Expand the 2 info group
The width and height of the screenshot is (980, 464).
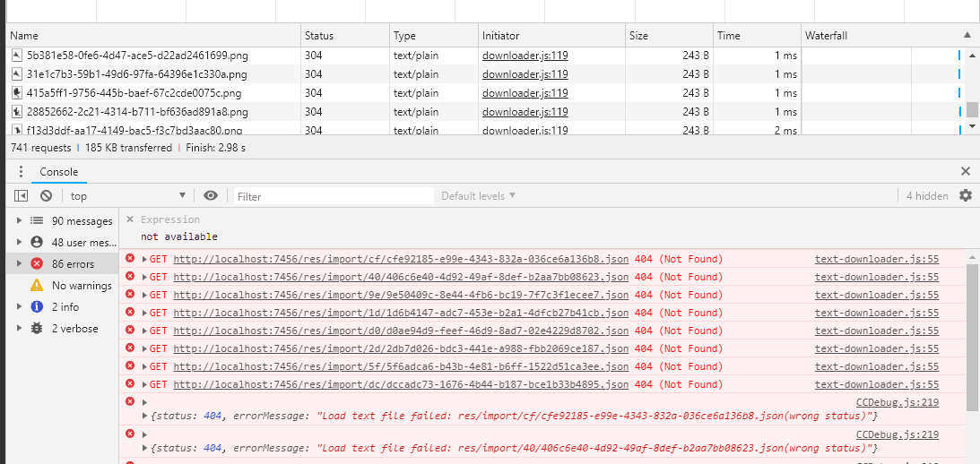coord(21,307)
